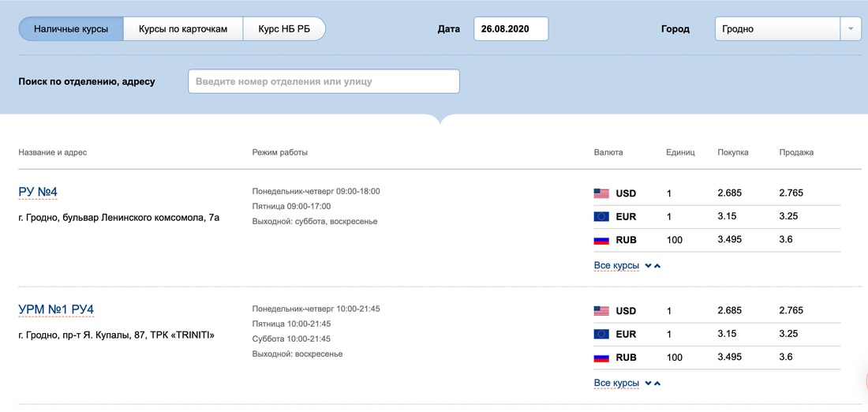Open the РУ №4 branch link
Screen dimensions: 868x412
point(38,192)
